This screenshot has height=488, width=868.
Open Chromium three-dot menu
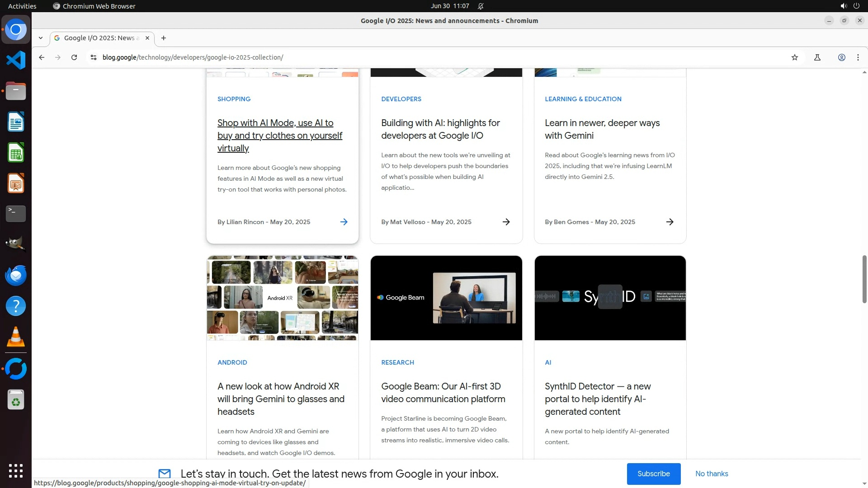point(858,57)
